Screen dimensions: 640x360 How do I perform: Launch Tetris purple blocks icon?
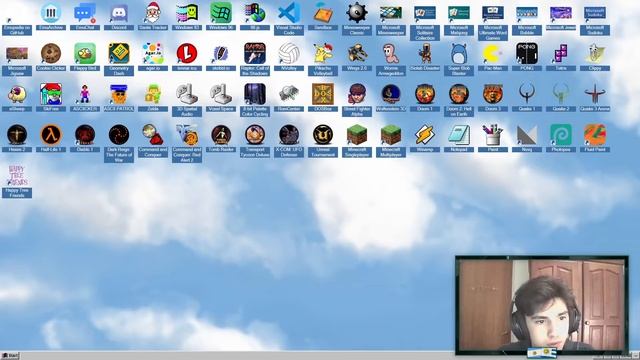[x=561, y=53]
